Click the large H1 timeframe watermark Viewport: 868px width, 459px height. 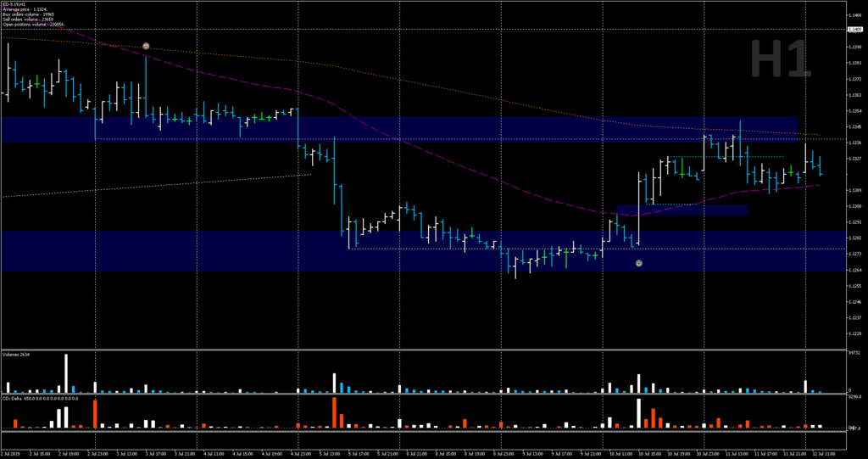(x=781, y=61)
